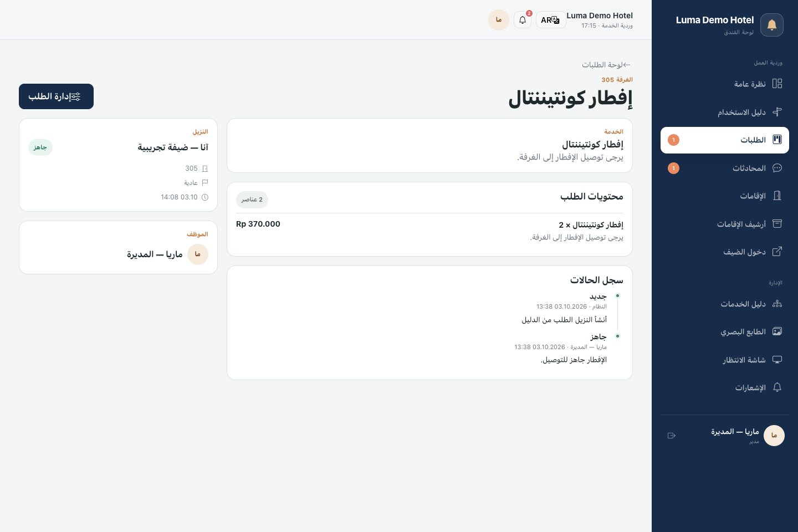This screenshot has width=798, height=532.
Task: Open المحادثات conversations section
Action: pyautogui.click(x=725, y=168)
